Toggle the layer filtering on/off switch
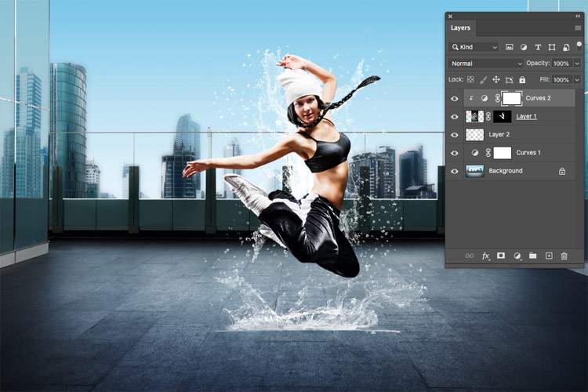Viewport: 588px width, 392px height. point(579,46)
